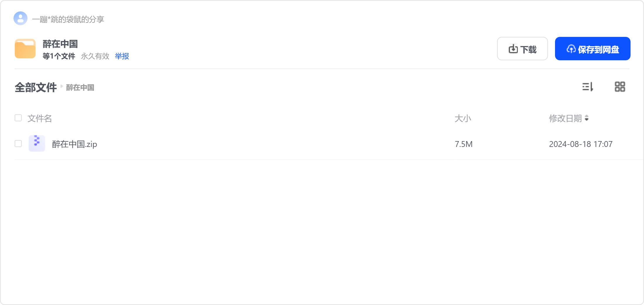Viewport: 644px width, 305px height.
Task: Click the breadcrumb arrow after 全部文件
Action: (x=61, y=86)
